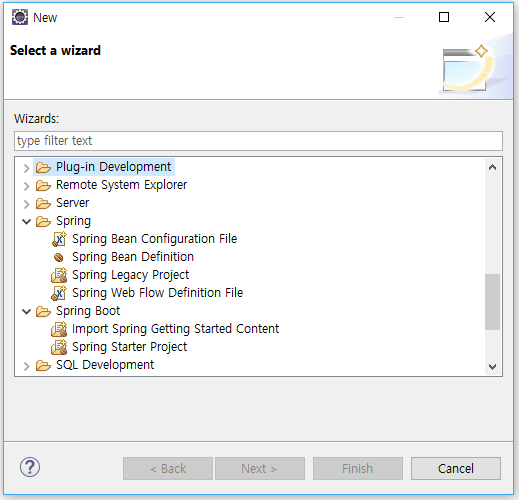Select the Remote System Explorer label
This screenshot has height=500, width=519.
[122, 185]
